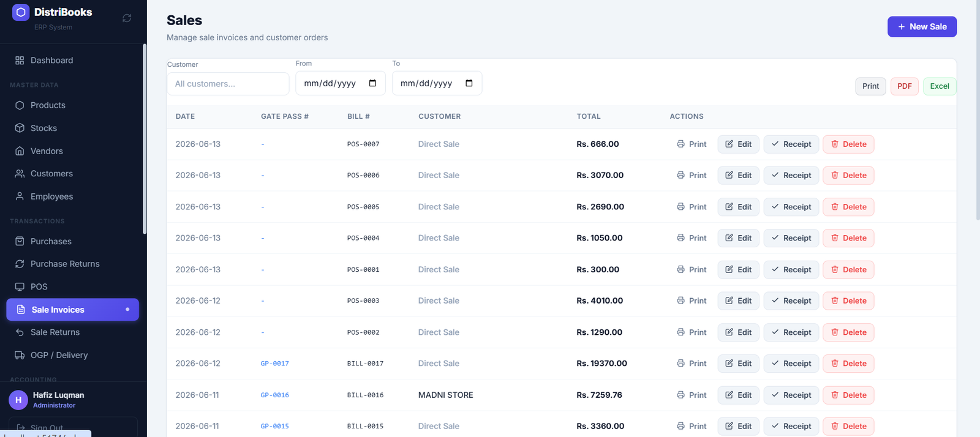Edit invoice BILL-0015
Viewport: 980px width, 437px height.
pyautogui.click(x=738, y=427)
